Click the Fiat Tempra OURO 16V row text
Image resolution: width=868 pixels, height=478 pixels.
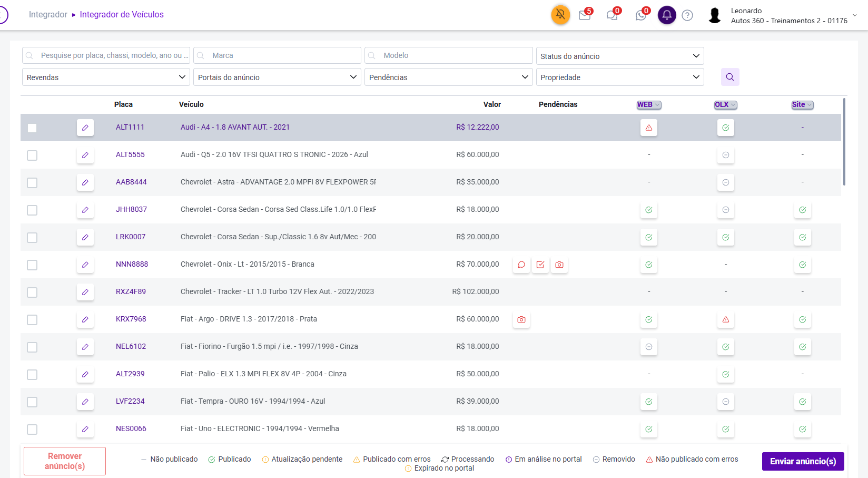253,401
